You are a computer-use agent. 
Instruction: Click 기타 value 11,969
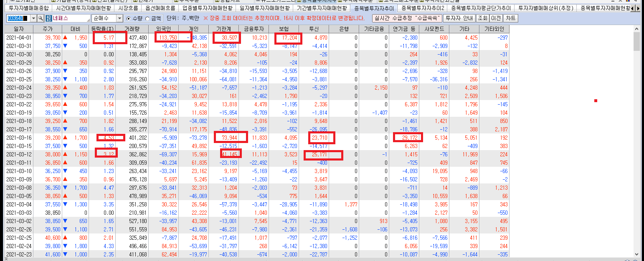pos(469,154)
